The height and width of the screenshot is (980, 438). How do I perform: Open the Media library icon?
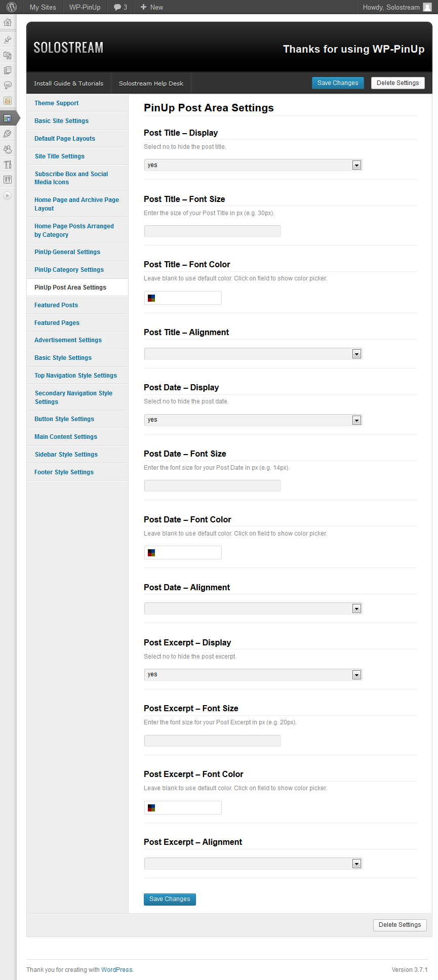(8, 55)
